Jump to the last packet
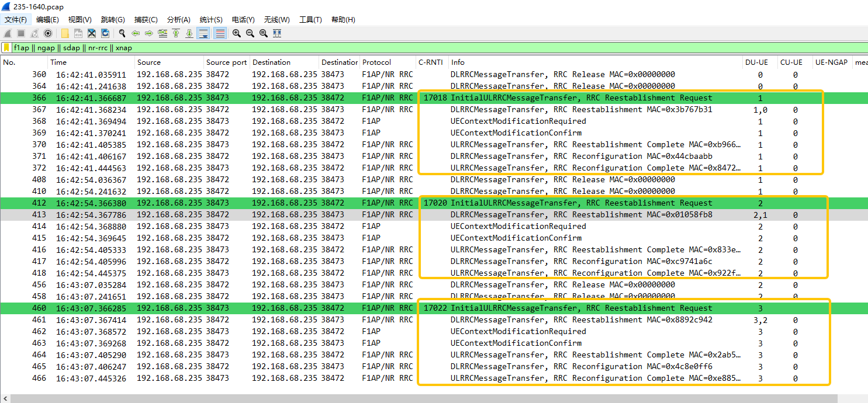Image resolution: width=868 pixels, height=403 pixels. coord(189,33)
